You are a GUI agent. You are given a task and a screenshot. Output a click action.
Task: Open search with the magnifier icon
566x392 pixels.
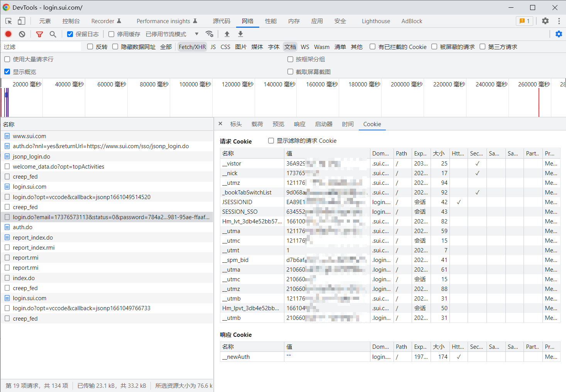(53, 34)
